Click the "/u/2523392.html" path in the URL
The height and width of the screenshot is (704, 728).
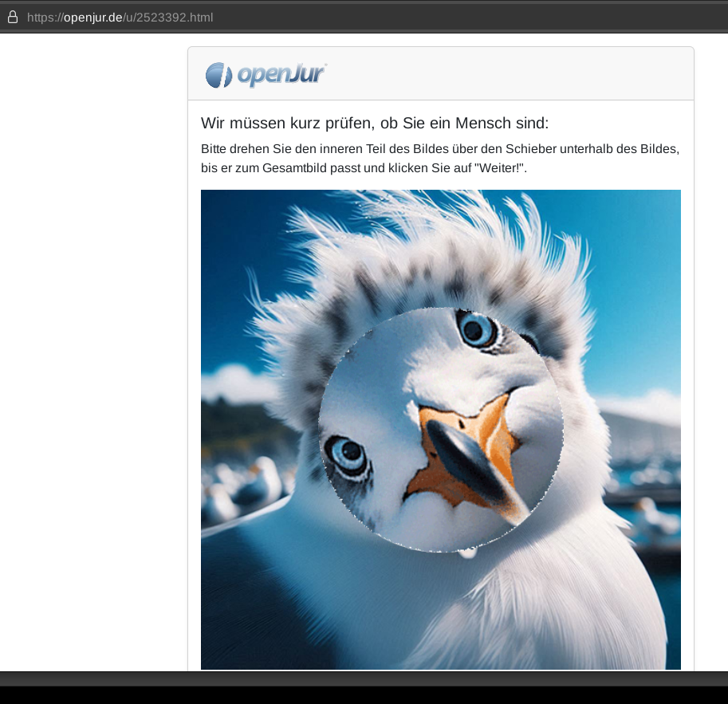tap(168, 17)
